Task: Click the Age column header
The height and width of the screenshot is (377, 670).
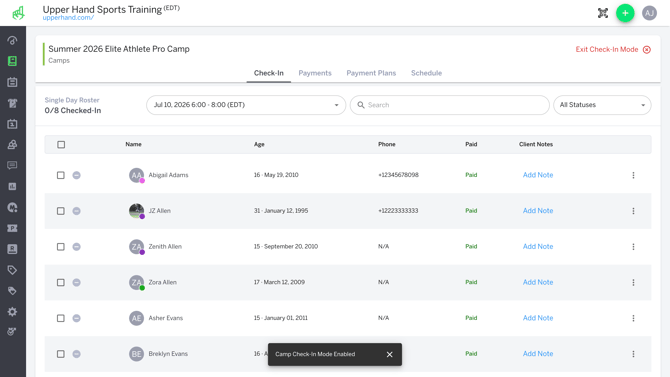Action: tap(259, 144)
